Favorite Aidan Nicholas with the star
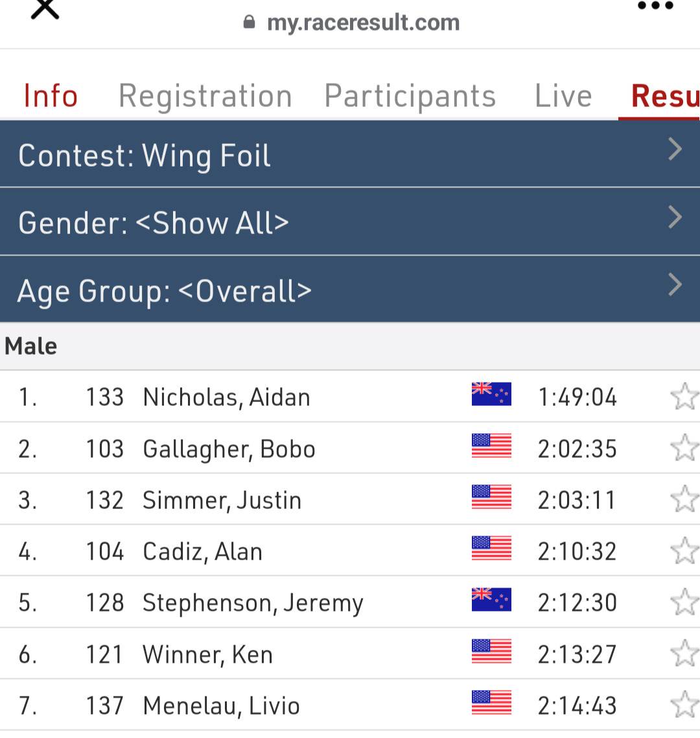 tap(684, 397)
